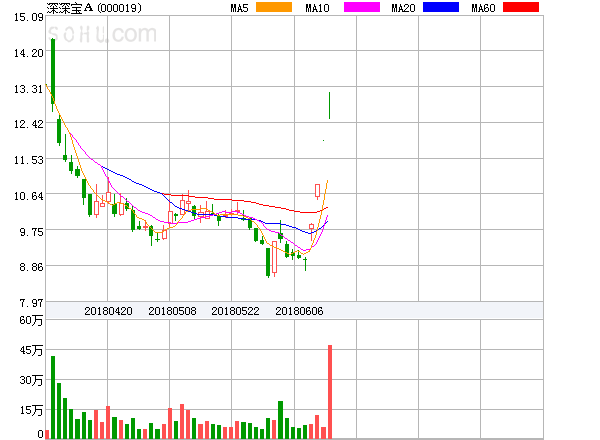Image resolution: width=600 pixels, height=440 pixels.
Task: Click the 14.20 price axis label
Action: coord(29,53)
